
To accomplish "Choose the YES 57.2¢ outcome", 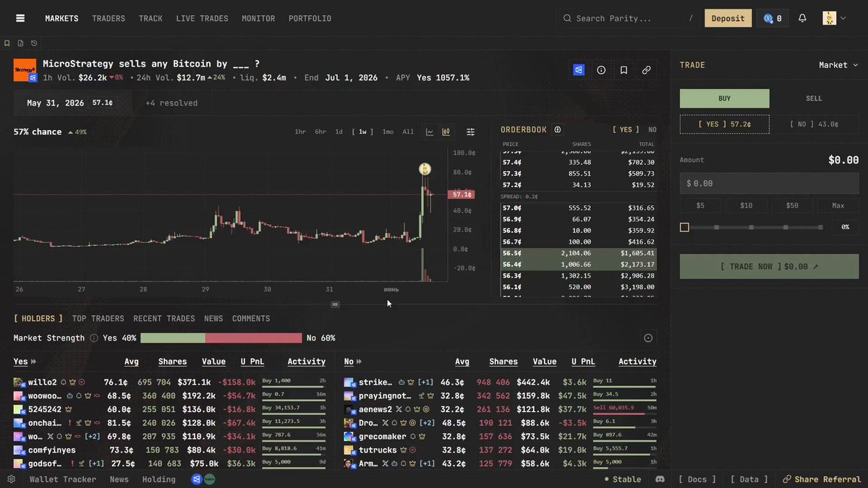I will pyautogui.click(x=724, y=124).
